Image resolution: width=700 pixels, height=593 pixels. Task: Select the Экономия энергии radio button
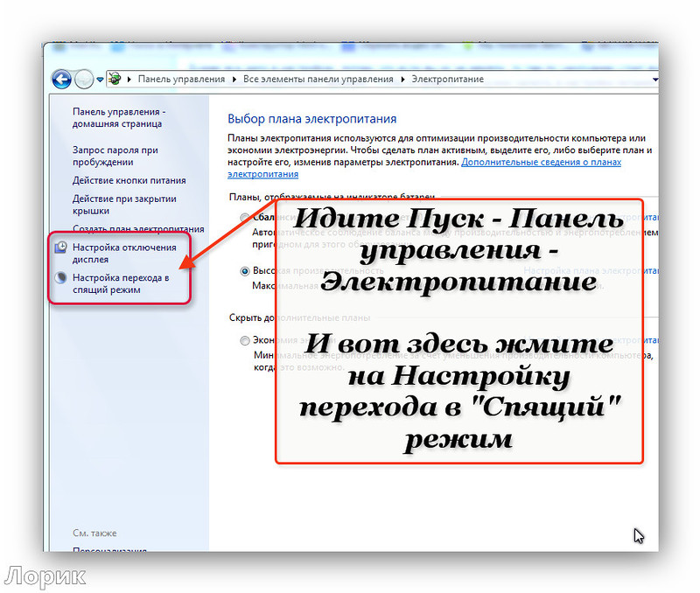click(244, 341)
